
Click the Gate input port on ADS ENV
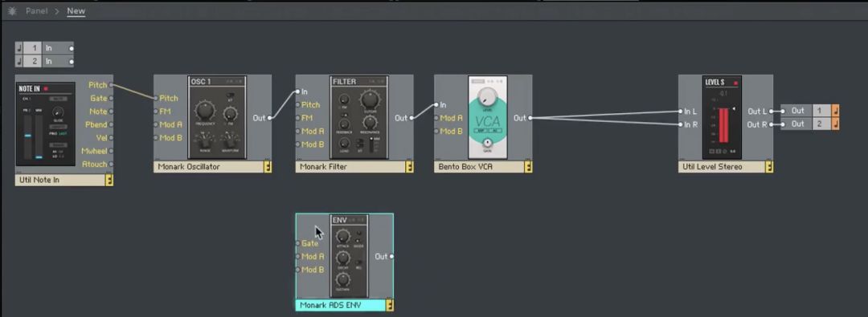(x=298, y=243)
